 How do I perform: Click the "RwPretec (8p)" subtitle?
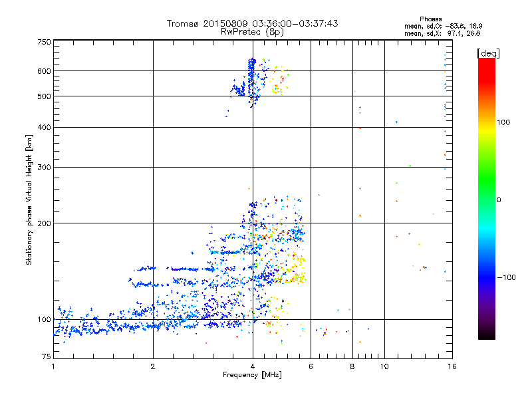(252, 32)
